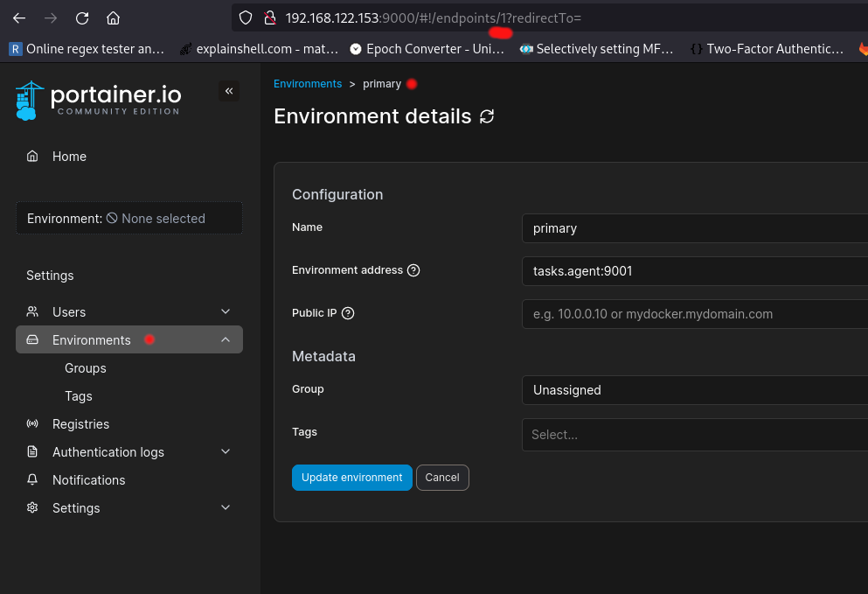Open the Tags select dropdown
868x594 pixels.
coord(695,435)
